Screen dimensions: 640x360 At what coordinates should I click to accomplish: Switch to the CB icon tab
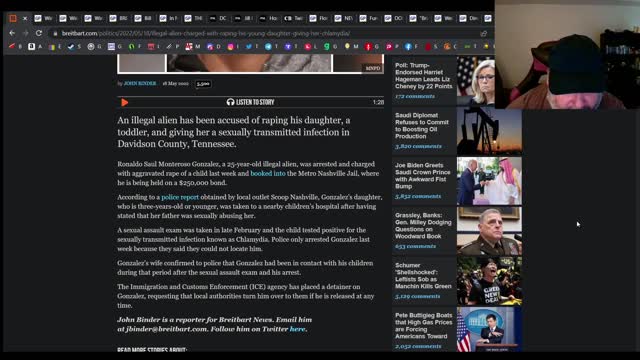click(293, 18)
